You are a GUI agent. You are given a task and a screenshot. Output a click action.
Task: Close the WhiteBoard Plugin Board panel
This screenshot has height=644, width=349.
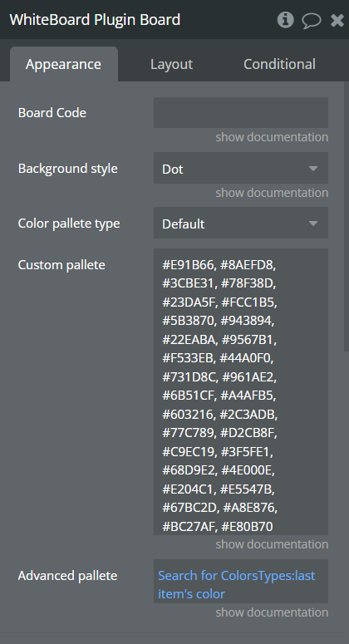click(337, 20)
